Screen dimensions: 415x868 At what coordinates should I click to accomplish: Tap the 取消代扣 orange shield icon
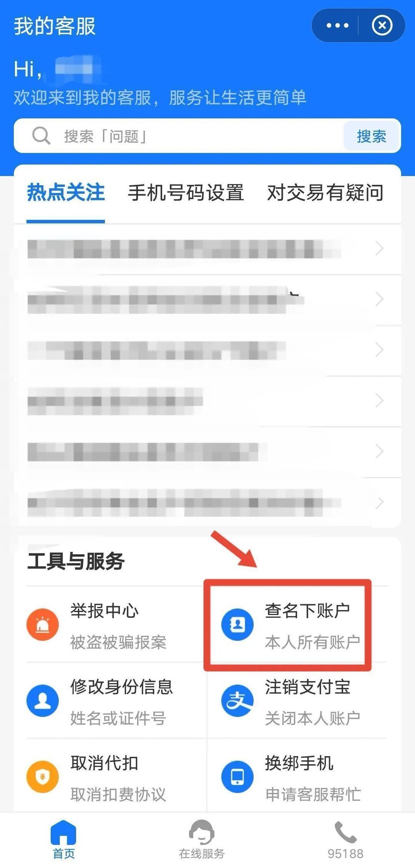(x=43, y=777)
